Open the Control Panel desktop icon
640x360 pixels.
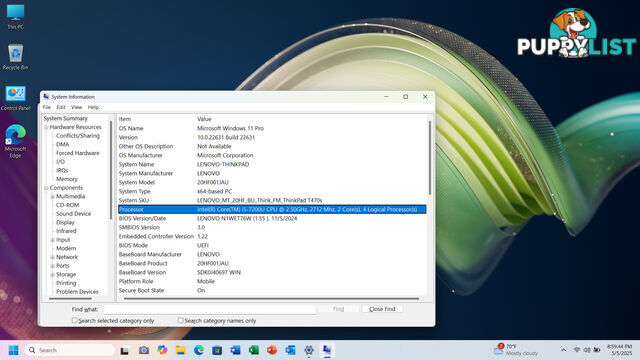pyautogui.click(x=16, y=98)
